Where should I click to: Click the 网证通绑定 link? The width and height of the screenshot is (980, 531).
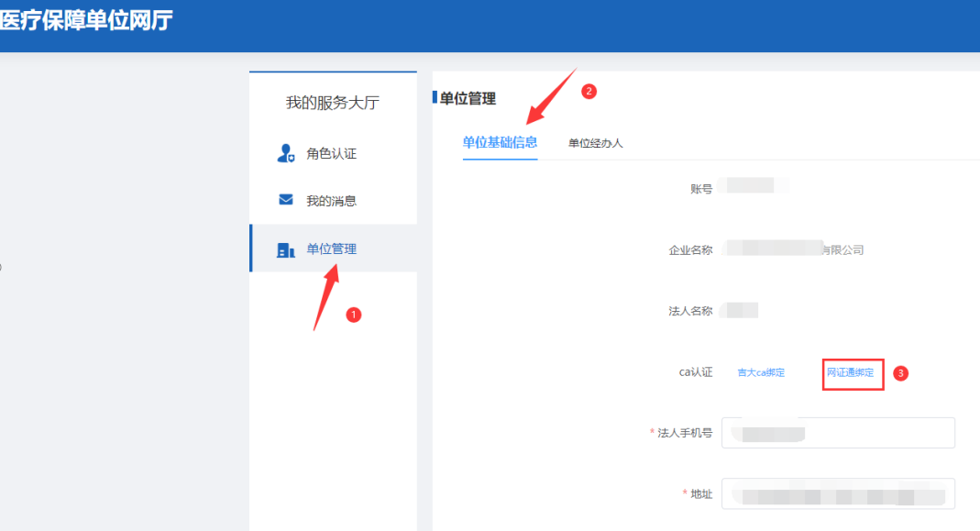tap(852, 373)
